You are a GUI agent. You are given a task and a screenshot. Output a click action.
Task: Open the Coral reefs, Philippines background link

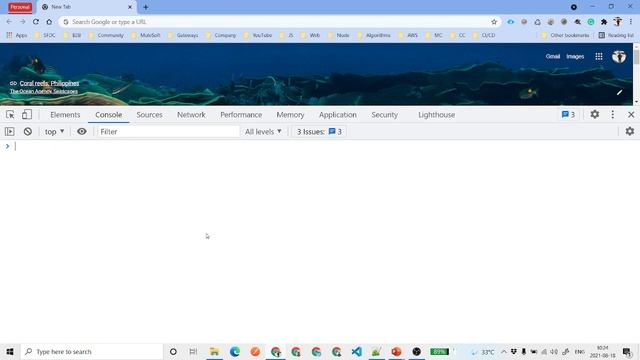[49, 83]
